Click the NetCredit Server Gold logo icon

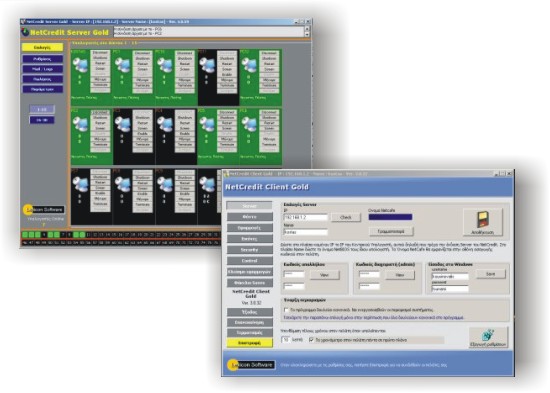25,32
